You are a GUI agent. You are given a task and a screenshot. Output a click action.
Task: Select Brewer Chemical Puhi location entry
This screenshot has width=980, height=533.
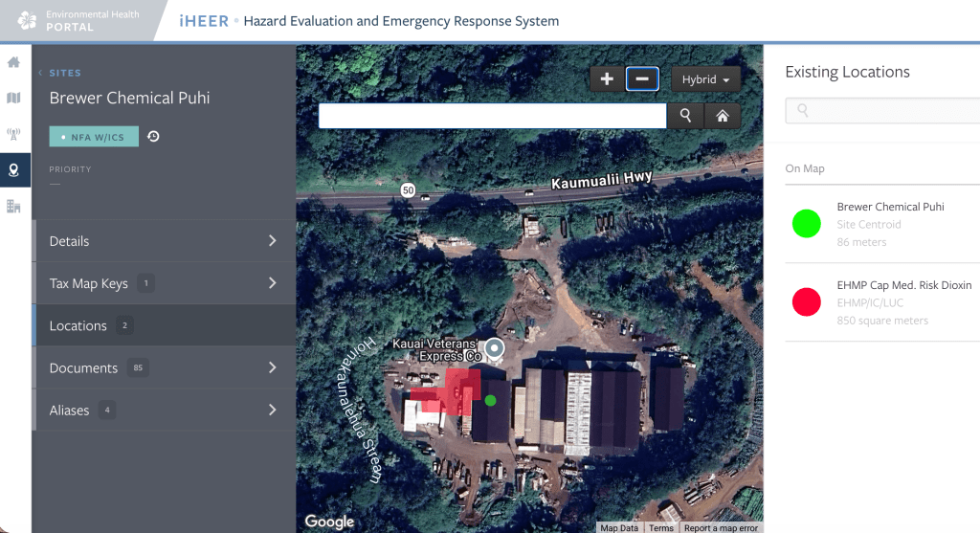coord(882,224)
